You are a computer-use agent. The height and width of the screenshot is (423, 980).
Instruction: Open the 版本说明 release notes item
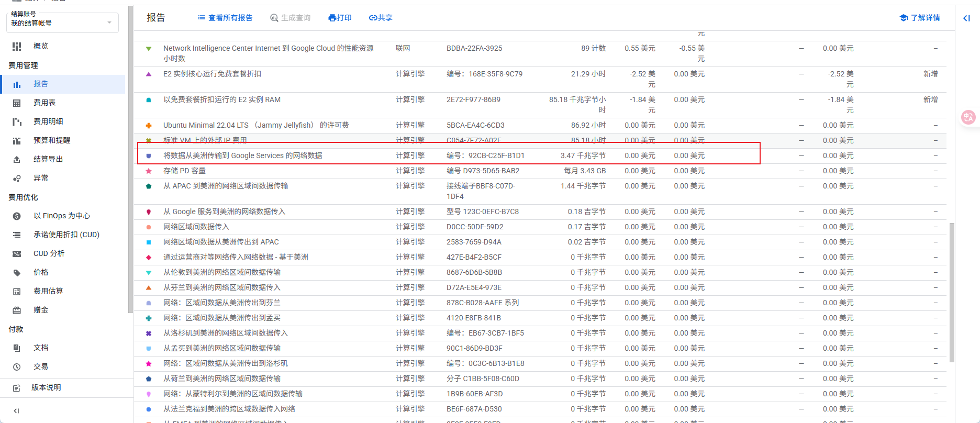point(46,387)
